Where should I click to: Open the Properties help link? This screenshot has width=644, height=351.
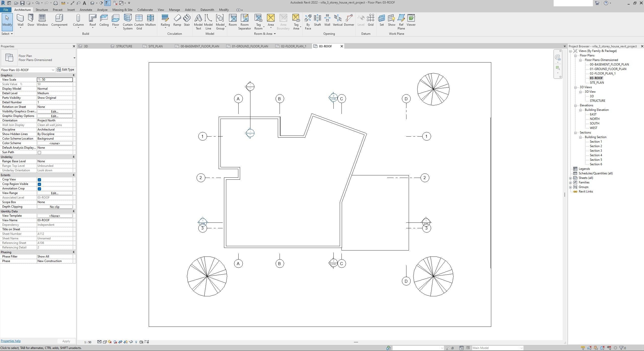[x=11, y=341]
